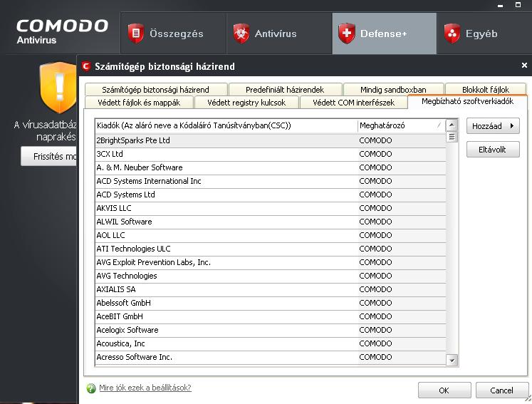Click the Cancel button

[x=501, y=390]
